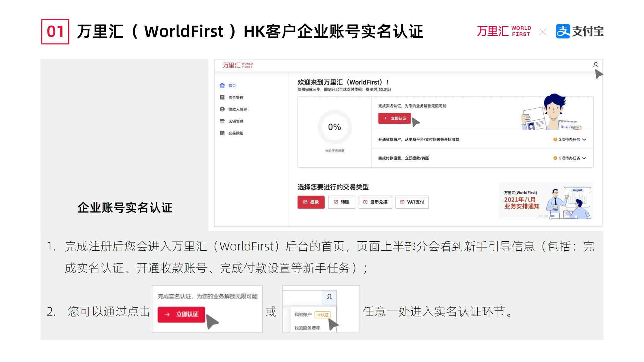The width and height of the screenshot is (644, 362).
Task: Click the verification illustration with man and documents
Action: click(552, 112)
